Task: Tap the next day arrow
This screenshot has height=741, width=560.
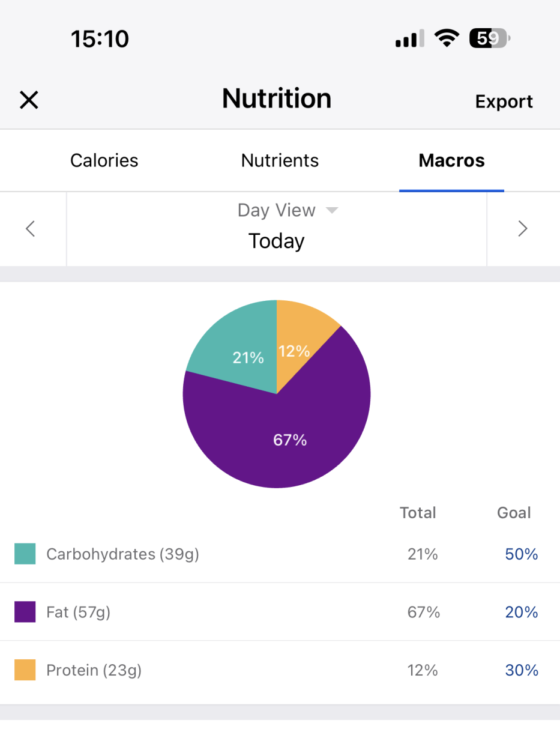Action: pyautogui.click(x=523, y=229)
